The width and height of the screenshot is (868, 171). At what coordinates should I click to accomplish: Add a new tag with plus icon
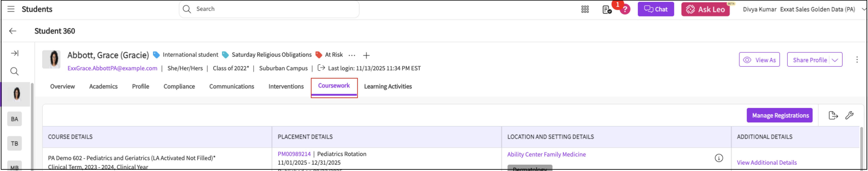click(366, 55)
